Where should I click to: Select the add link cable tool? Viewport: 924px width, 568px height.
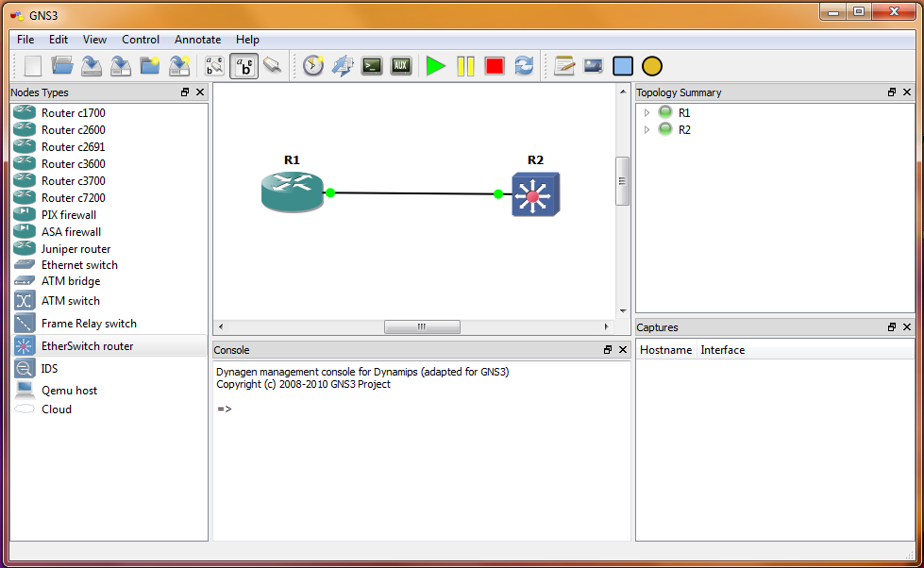(272, 65)
